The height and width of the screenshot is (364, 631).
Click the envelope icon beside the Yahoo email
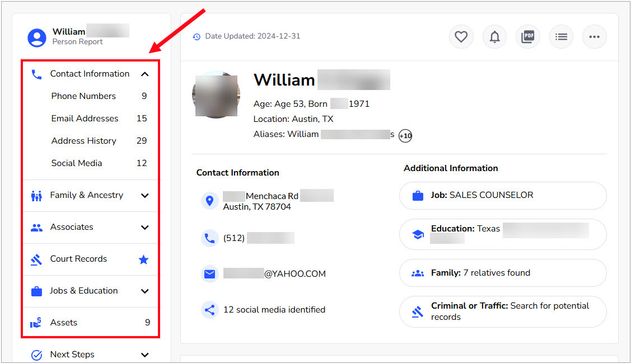pyautogui.click(x=209, y=273)
